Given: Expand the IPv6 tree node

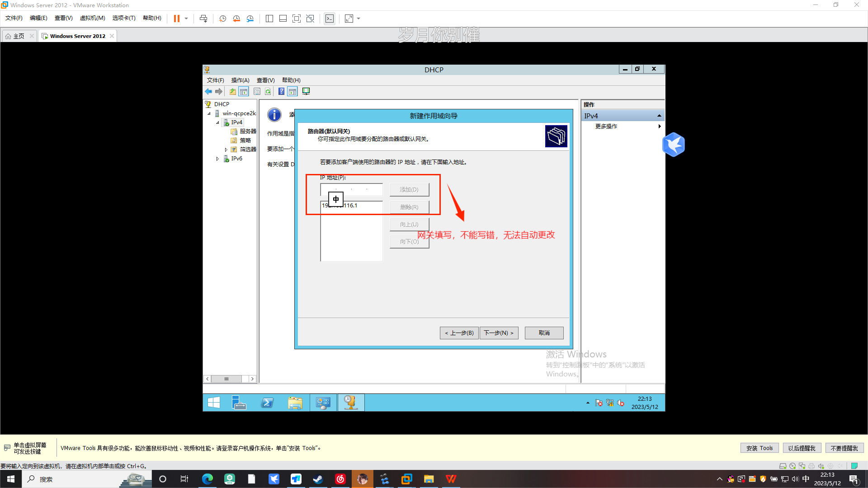Looking at the screenshot, I should pyautogui.click(x=217, y=159).
